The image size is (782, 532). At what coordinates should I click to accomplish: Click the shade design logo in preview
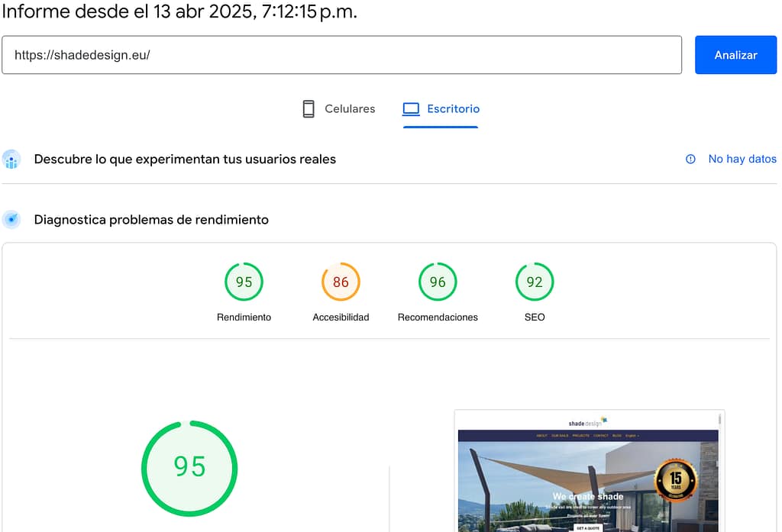[x=587, y=422]
